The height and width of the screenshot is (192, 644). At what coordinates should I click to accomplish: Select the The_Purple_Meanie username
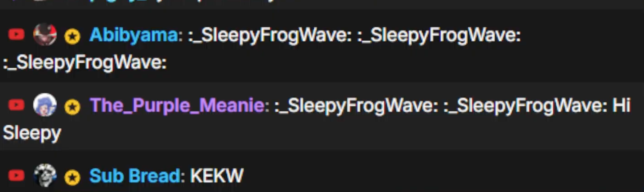click(177, 106)
